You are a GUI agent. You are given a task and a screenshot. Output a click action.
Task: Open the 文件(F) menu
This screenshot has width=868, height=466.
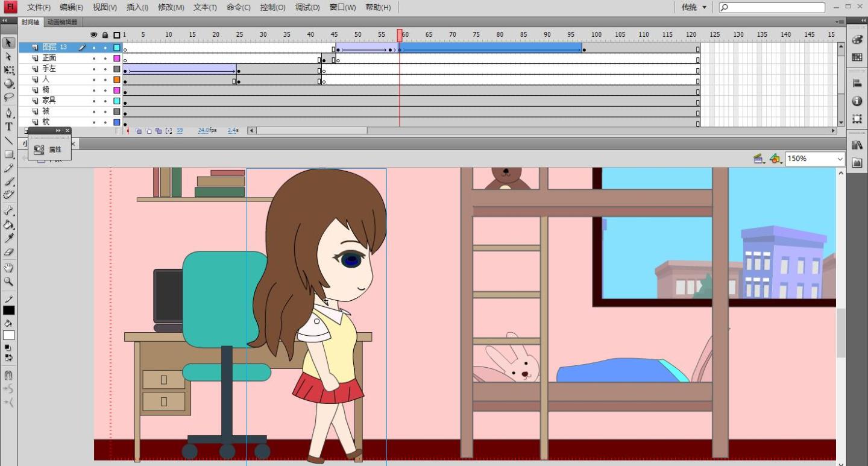(39, 7)
